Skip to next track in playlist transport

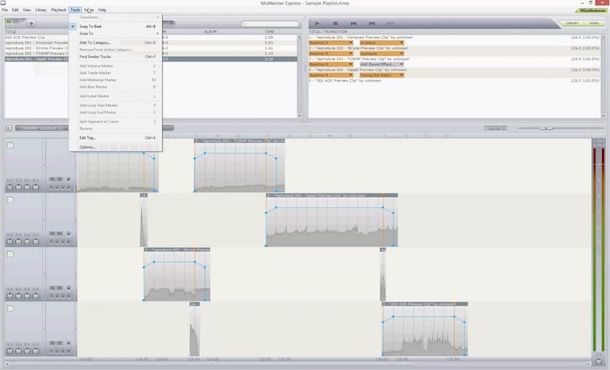click(x=372, y=24)
